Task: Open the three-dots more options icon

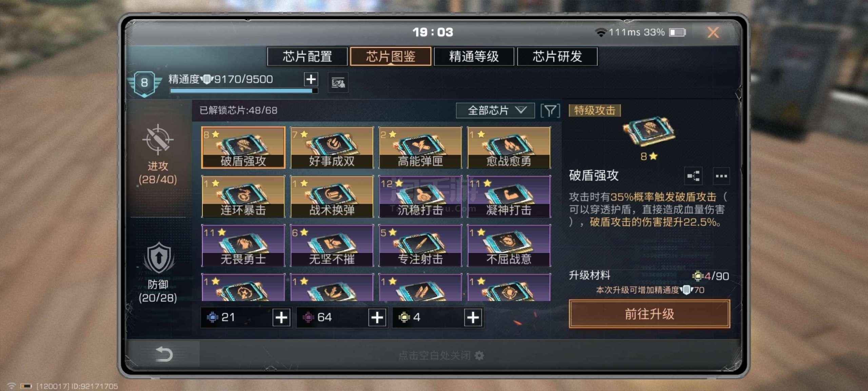Action: pos(721,176)
